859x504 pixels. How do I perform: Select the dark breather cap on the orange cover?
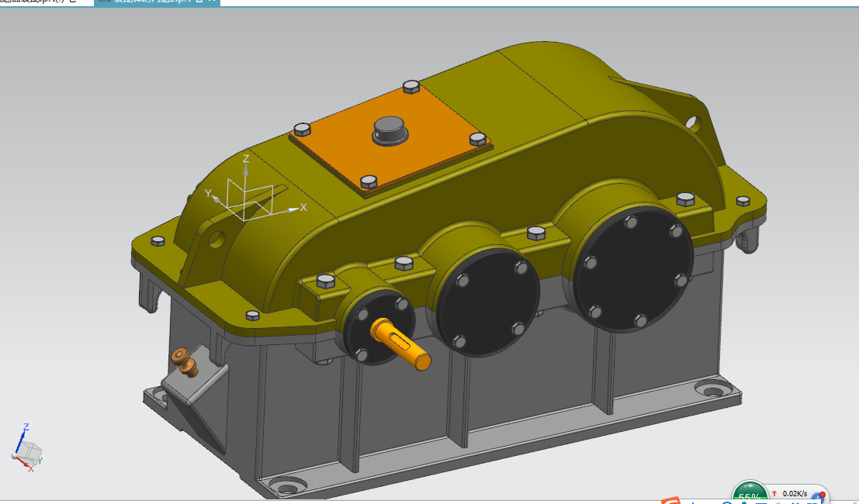click(x=390, y=130)
